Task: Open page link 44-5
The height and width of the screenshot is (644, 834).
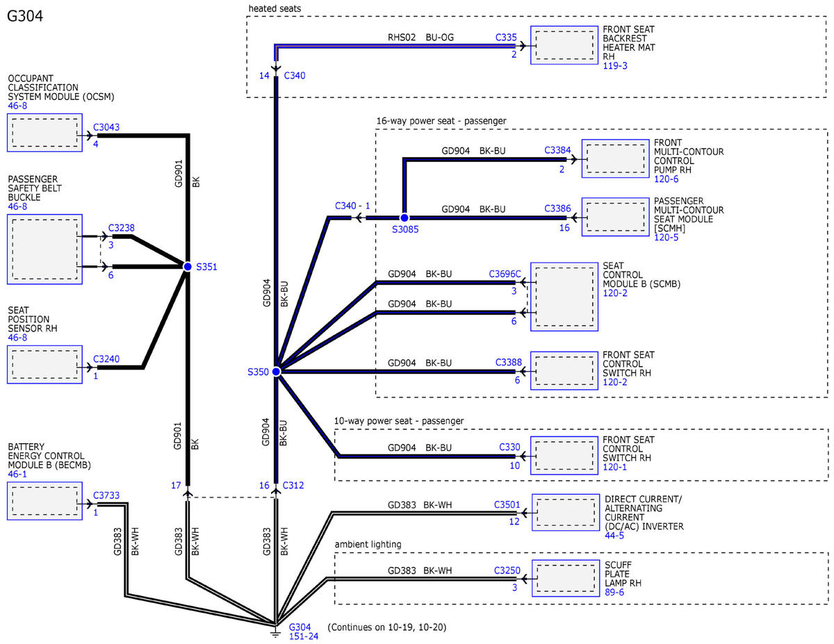Action: coord(613,536)
